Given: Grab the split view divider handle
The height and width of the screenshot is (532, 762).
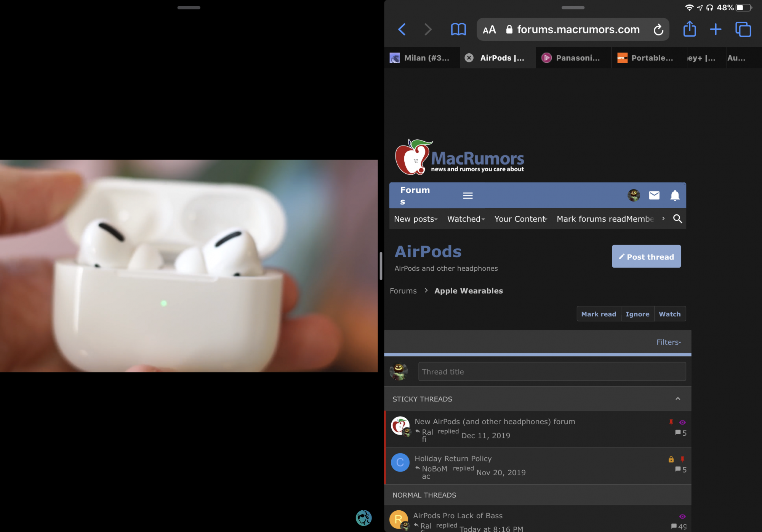Looking at the screenshot, I should (381, 266).
